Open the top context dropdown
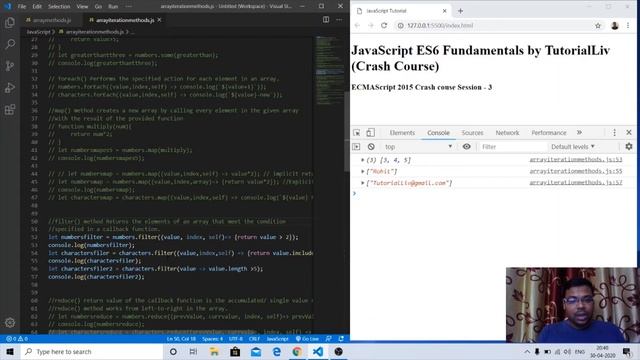 click(418, 147)
